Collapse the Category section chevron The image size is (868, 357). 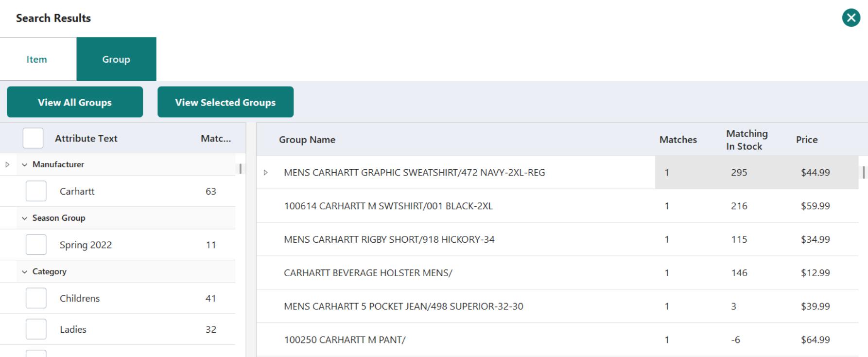pyautogui.click(x=24, y=272)
